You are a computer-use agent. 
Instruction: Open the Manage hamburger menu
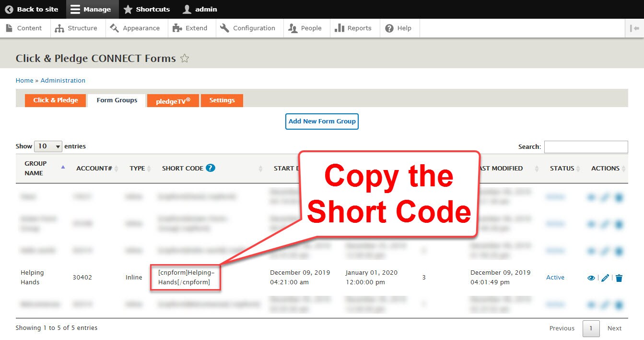(91, 9)
